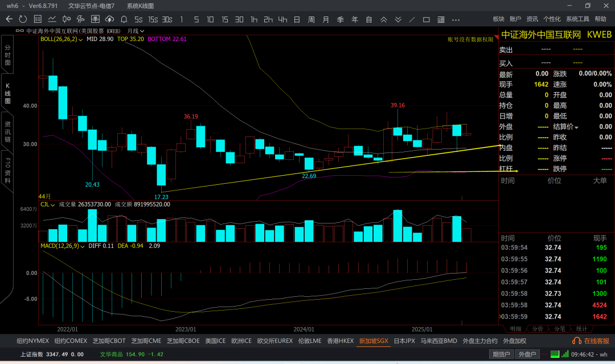Switch to the quarterly 季 period
Screen dimensions: 615x364
(340, 19)
